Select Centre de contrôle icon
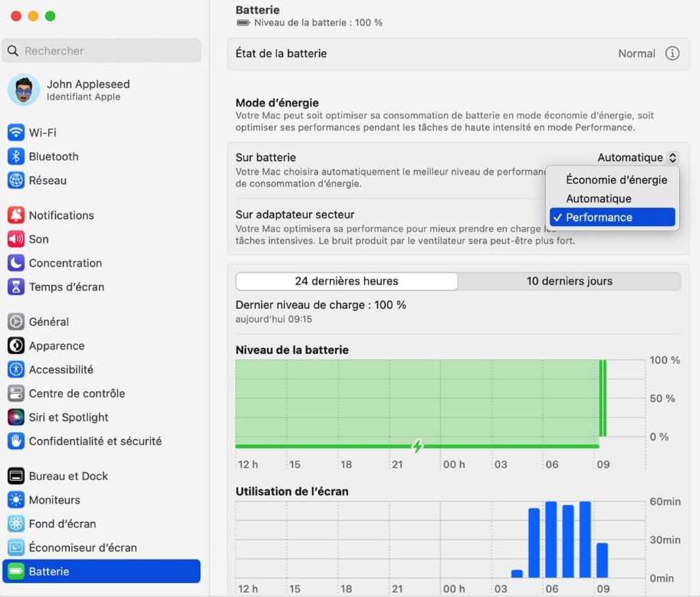Screen dimensions: 700x597 click(16, 393)
